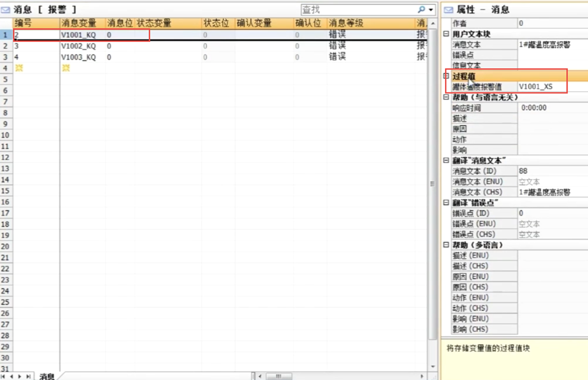Collapse the 翻译"消息文本" property group
The width and height of the screenshot is (588, 380).
[x=446, y=161]
